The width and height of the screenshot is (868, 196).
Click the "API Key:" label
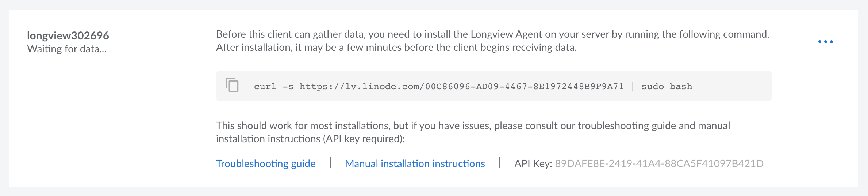pyautogui.click(x=533, y=163)
